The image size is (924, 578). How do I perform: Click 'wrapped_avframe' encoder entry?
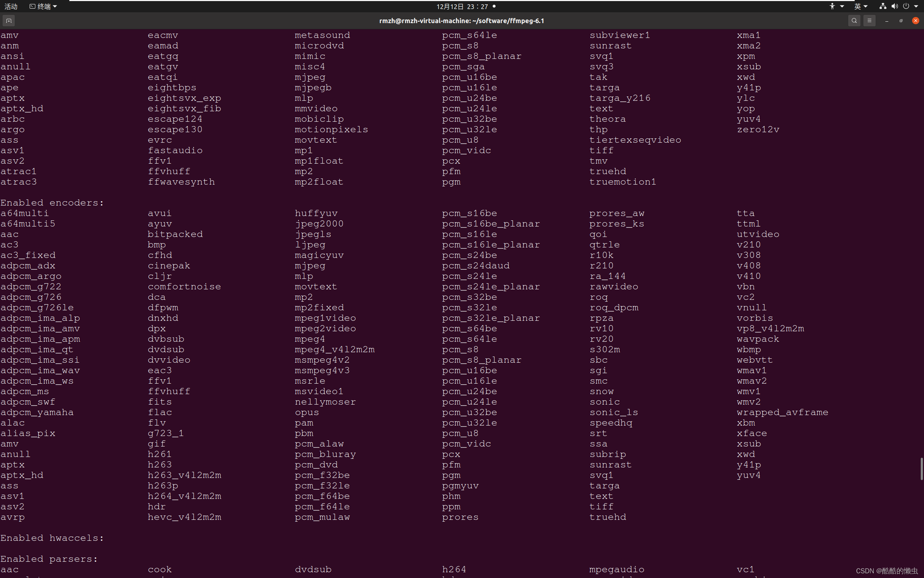pyautogui.click(x=783, y=412)
